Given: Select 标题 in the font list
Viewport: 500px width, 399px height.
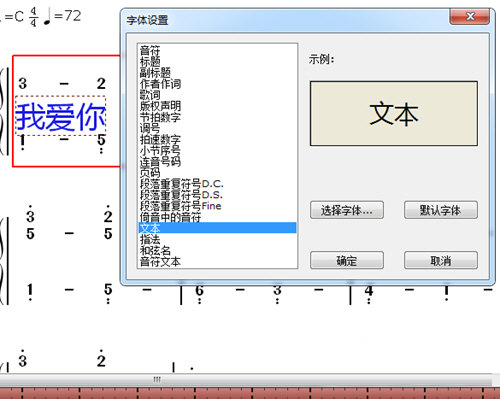Looking at the screenshot, I should tap(217, 62).
